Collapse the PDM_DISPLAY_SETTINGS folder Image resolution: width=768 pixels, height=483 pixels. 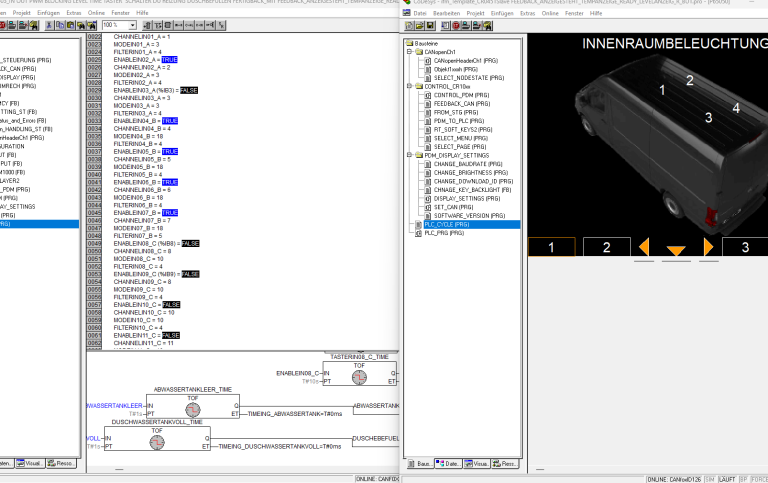409,155
